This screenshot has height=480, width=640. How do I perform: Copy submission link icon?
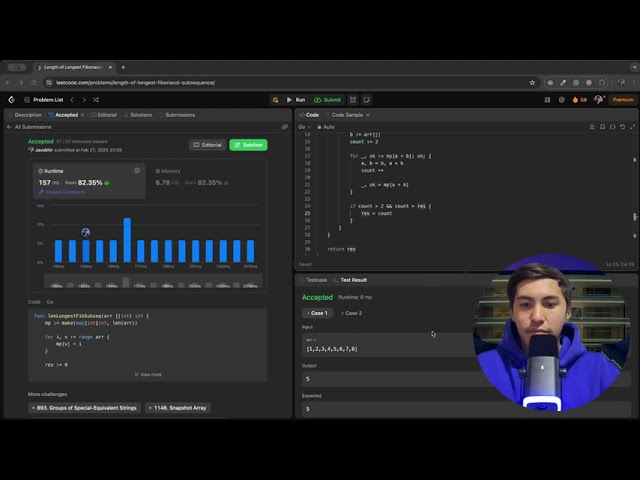coord(284,127)
